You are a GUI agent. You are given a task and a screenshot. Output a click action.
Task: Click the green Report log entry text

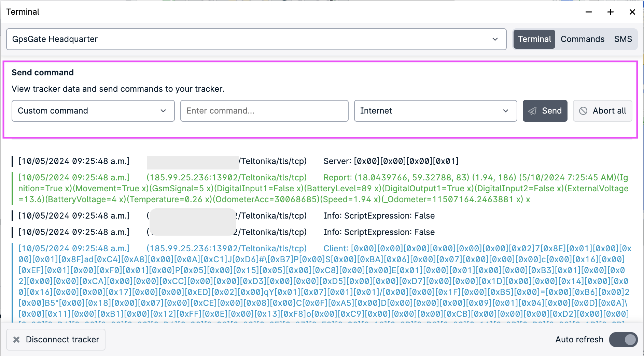pos(323,188)
